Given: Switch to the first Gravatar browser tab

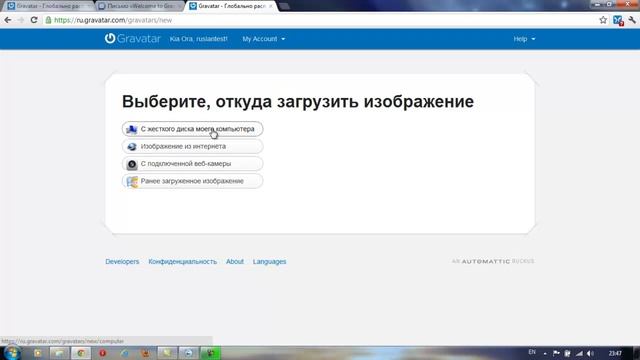Looking at the screenshot, I should coord(48,6).
